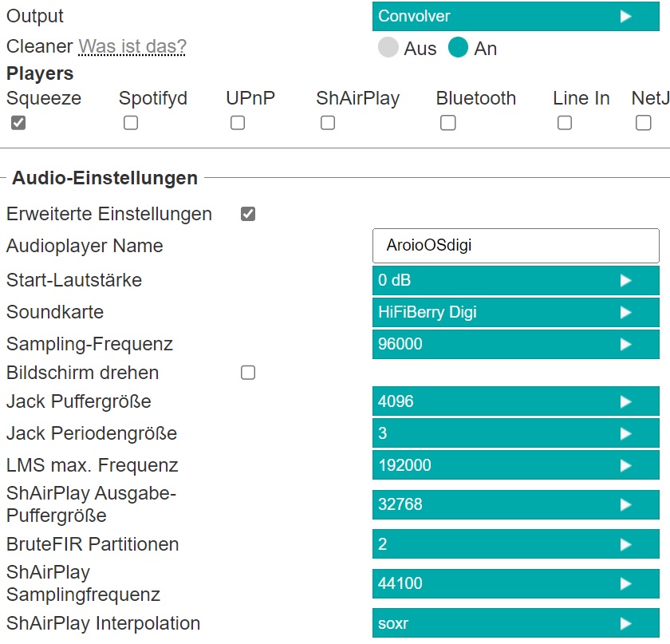Viewport: 670px width, 644px height.
Task: Select Cleaner 'Aus' radio button
Action: (x=388, y=48)
